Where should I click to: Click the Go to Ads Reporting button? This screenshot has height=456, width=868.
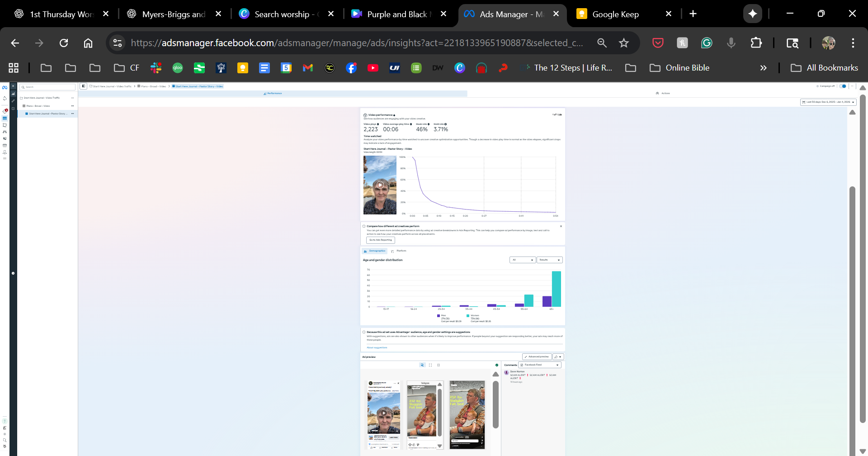pos(381,240)
